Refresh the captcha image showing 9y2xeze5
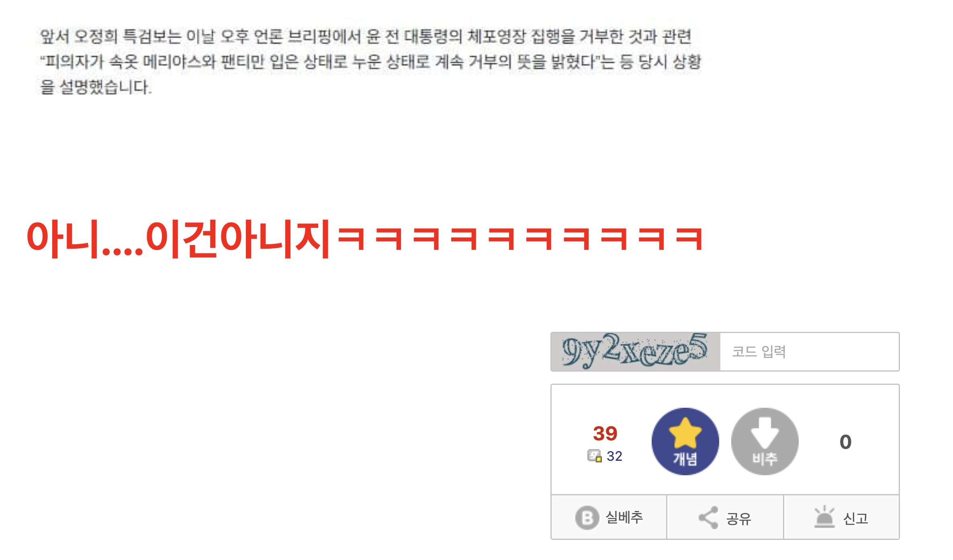 click(x=635, y=352)
